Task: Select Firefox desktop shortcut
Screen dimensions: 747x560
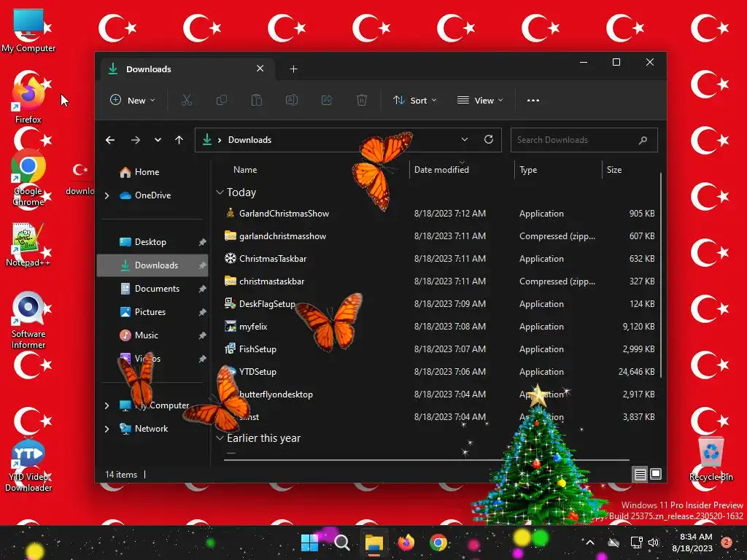Action: (28, 98)
